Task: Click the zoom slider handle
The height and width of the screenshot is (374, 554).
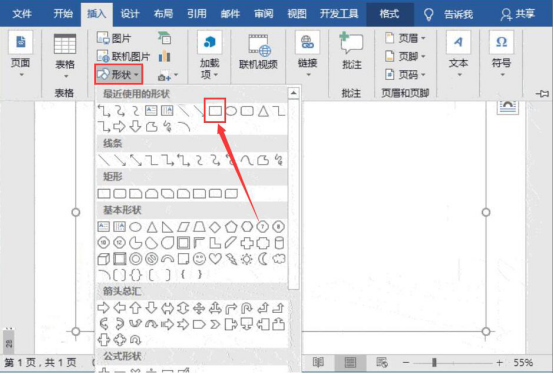Action: [434, 362]
